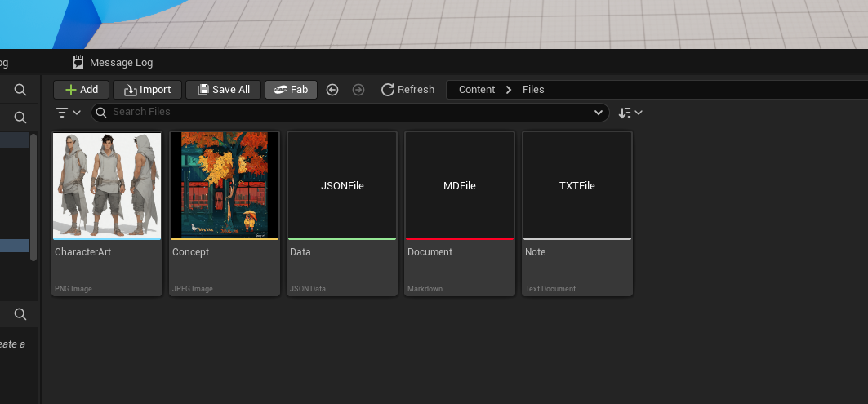Open the sort options dropdown
Viewport: 868px width, 404px height.
click(x=630, y=113)
